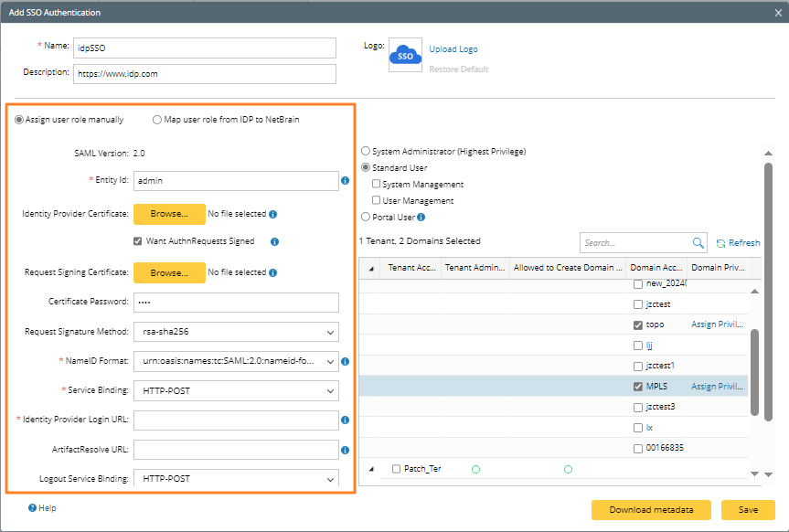The width and height of the screenshot is (789, 532).
Task: Click the search magnifier icon
Action: coord(698,243)
